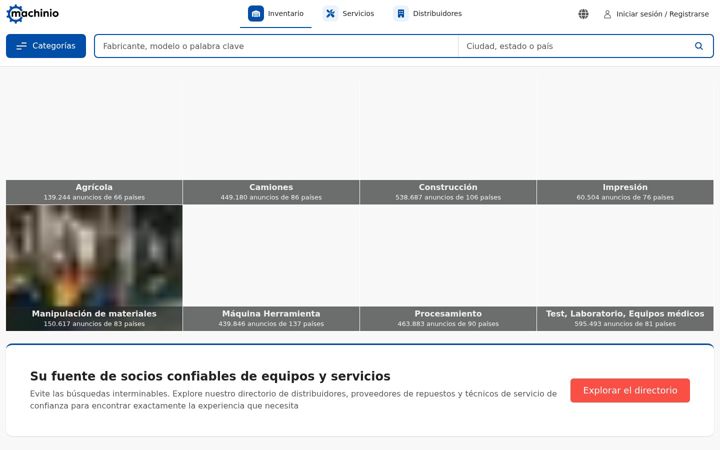Click text 439.846 anuncios de 137 países

pos(271,324)
